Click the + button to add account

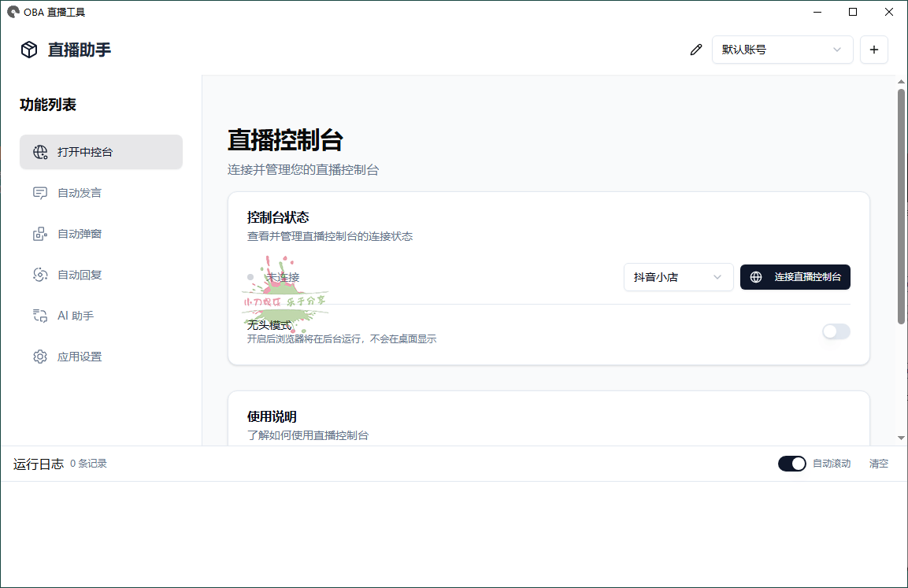click(x=873, y=49)
